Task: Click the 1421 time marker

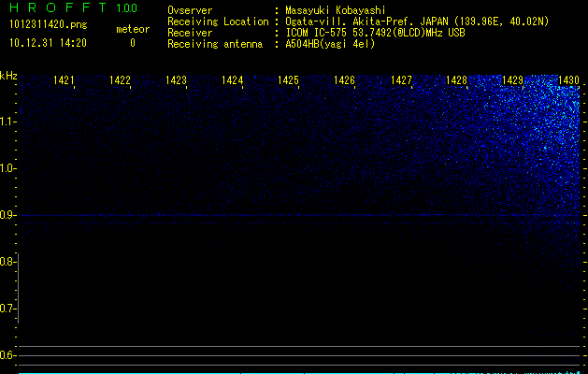Action: [x=64, y=80]
